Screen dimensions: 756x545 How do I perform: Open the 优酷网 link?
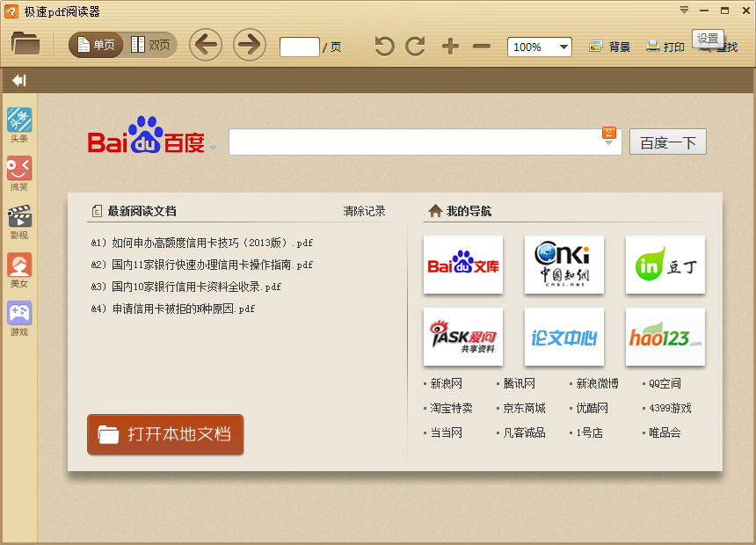(x=592, y=408)
